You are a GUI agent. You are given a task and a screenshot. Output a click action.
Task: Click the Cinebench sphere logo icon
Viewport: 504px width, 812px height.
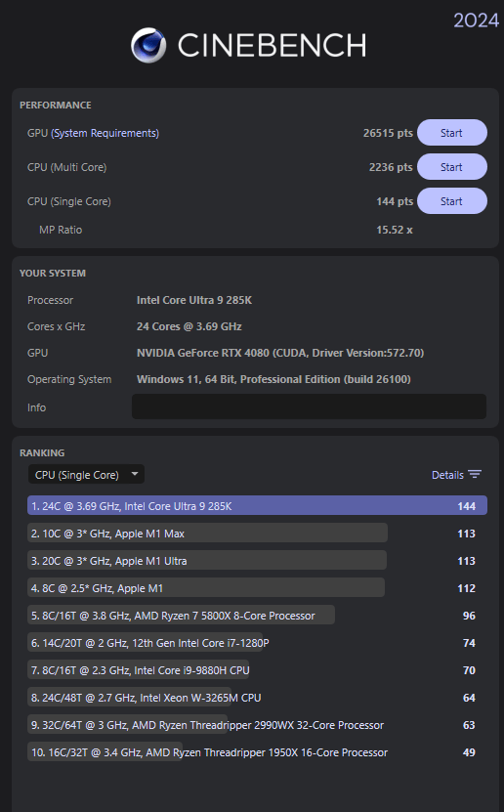148,45
